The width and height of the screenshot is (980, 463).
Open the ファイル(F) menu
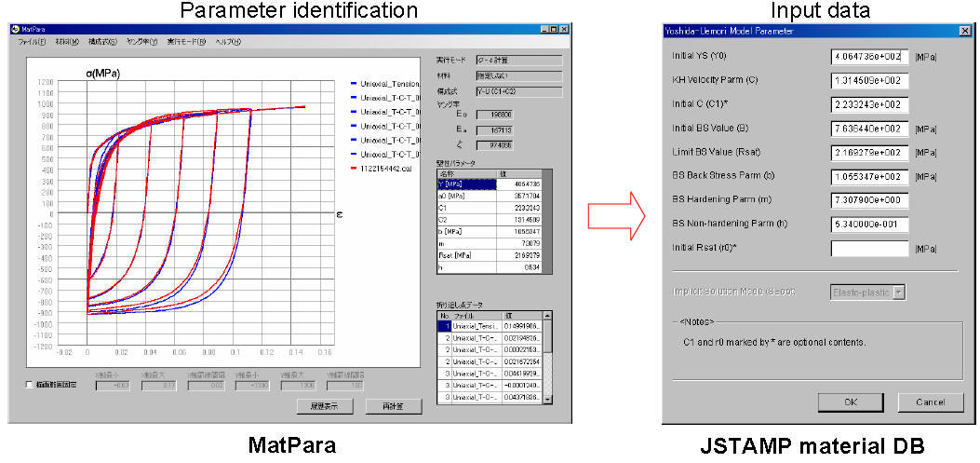33,42
